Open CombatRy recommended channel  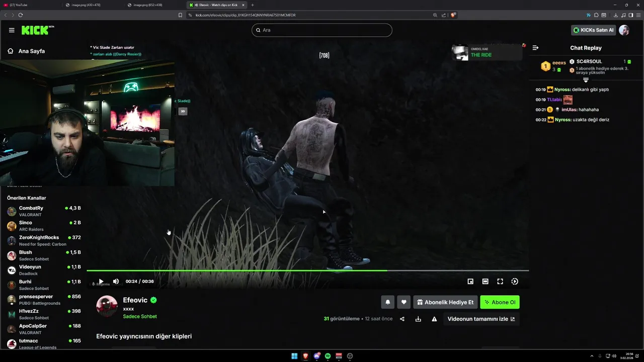point(44,211)
